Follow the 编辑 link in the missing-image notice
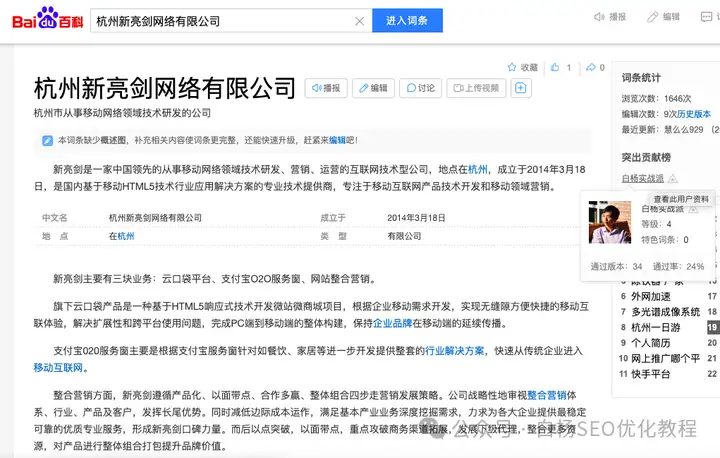The image size is (720, 458). coord(337,140)
